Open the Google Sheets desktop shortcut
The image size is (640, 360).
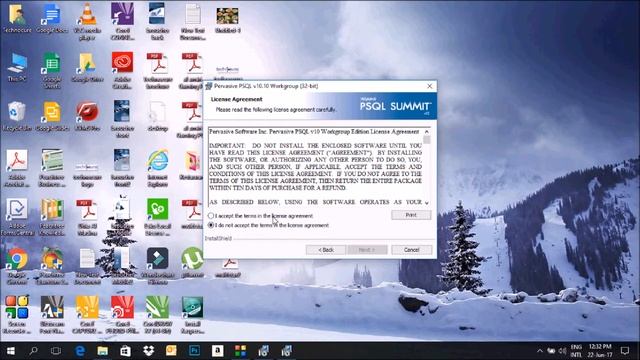[x=52, y=70]
